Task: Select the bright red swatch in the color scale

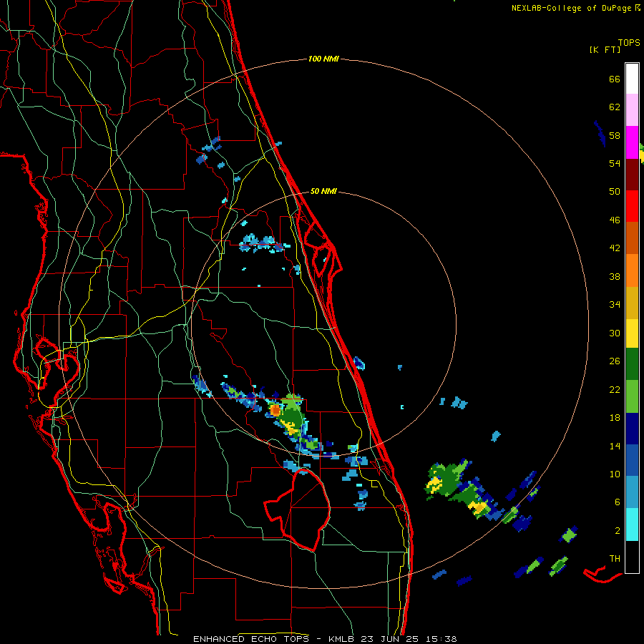Action: (x=632, y=206)
